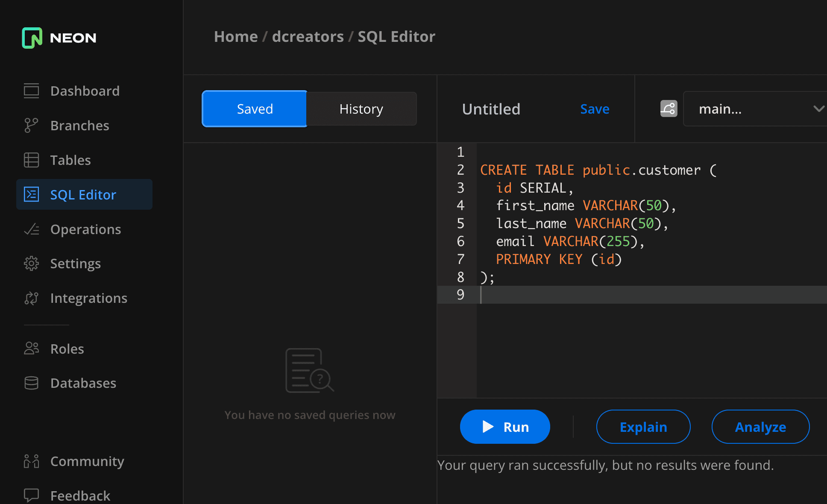The image size is (827, 504).
Task: Open Community from the sidebar
Action: 31,461
